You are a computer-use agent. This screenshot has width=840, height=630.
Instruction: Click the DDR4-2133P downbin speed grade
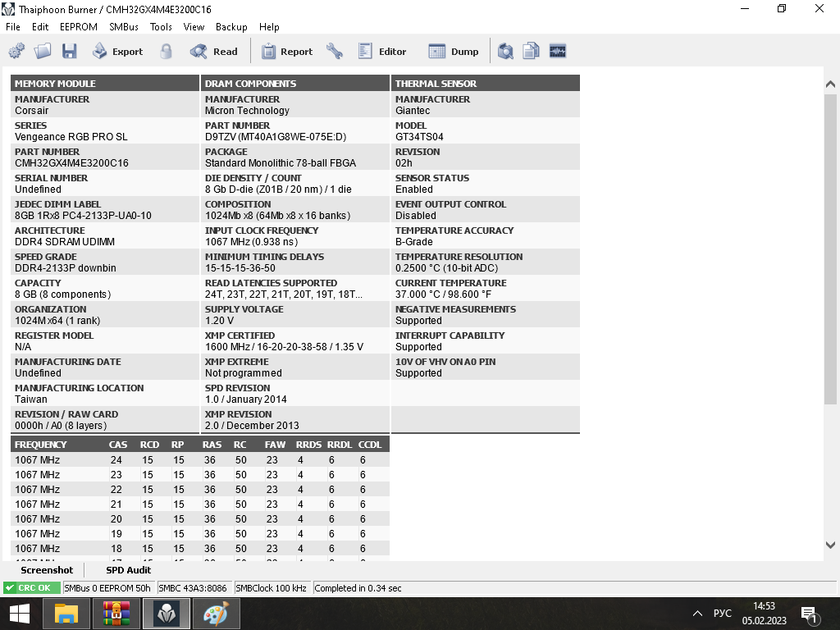pos(66,268)
